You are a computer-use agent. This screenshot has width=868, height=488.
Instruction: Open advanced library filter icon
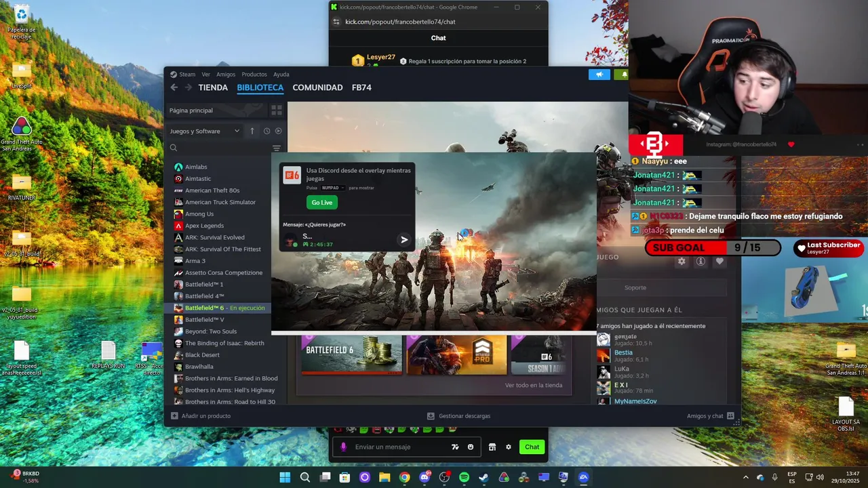click(277, 148)
